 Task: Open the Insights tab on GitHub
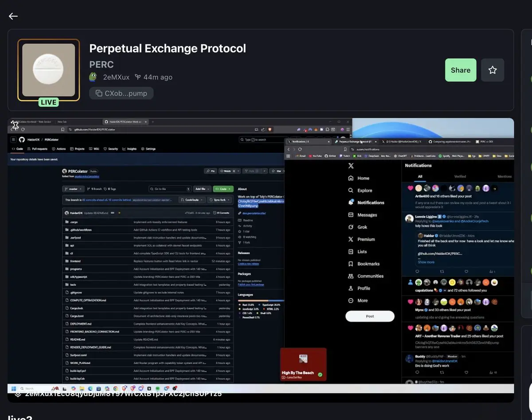point(130,149)
